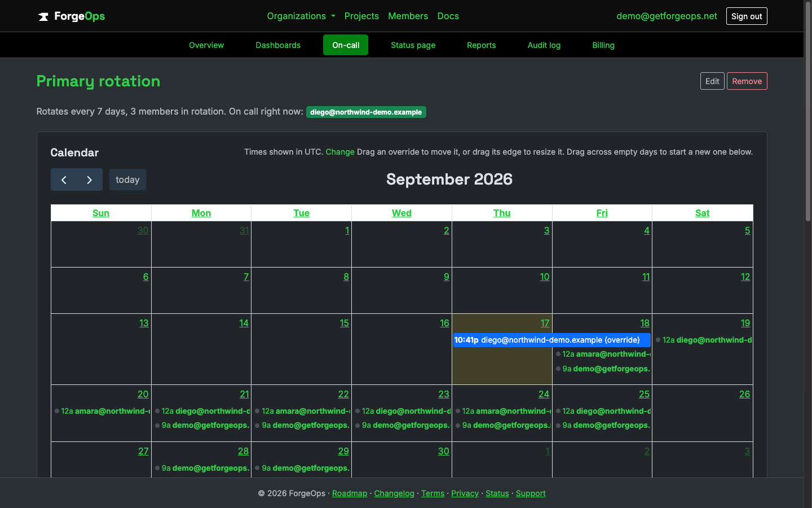Open the 12a diego shift on September 21
This screenshot has height=508, width=812.
click(x=201, y=411)
